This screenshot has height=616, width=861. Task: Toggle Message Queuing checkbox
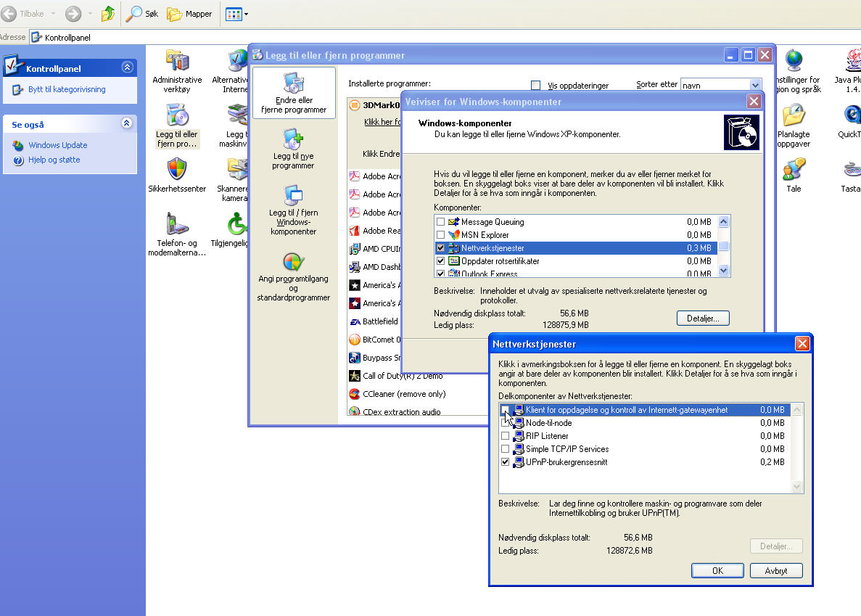point(440,222)
